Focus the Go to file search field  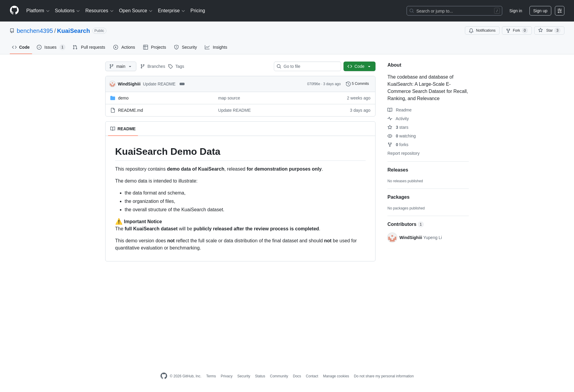coord(307,66)
